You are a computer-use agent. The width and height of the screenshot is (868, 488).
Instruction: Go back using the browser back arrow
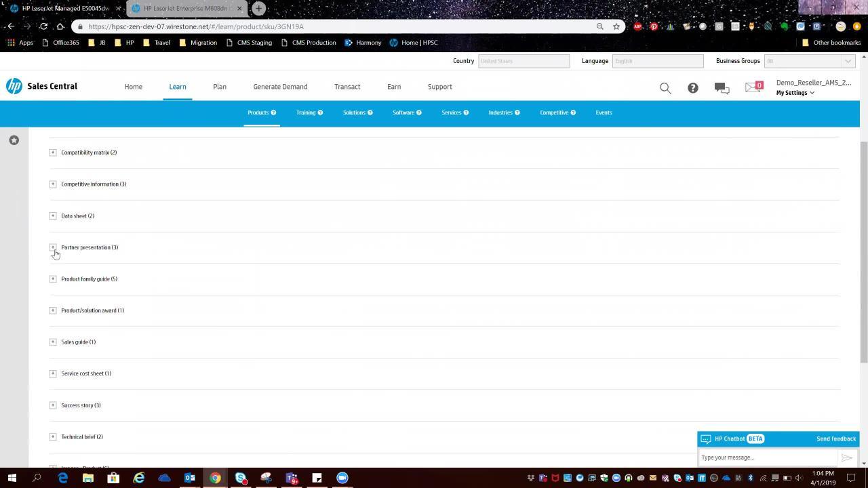click(11, 26)
